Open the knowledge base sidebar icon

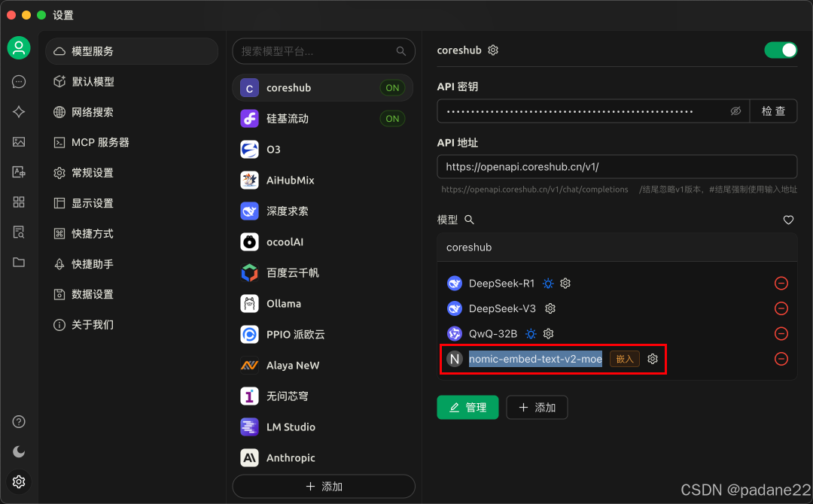tap(19, 232)
